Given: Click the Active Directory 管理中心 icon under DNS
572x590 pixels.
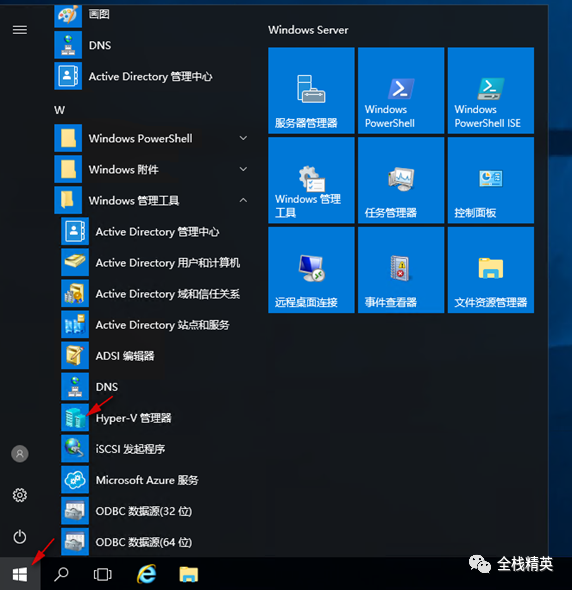Looking at the screenshot, I should coord(68,76).
